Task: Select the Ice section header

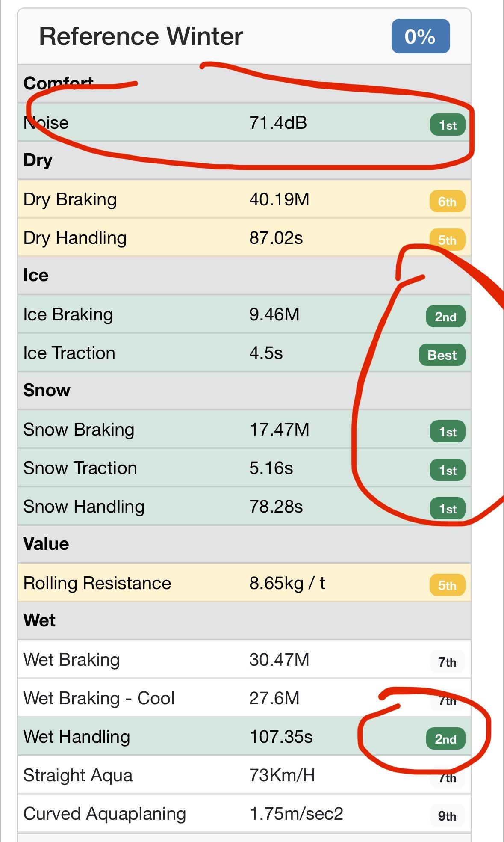Action: click(x=36, y=275)
